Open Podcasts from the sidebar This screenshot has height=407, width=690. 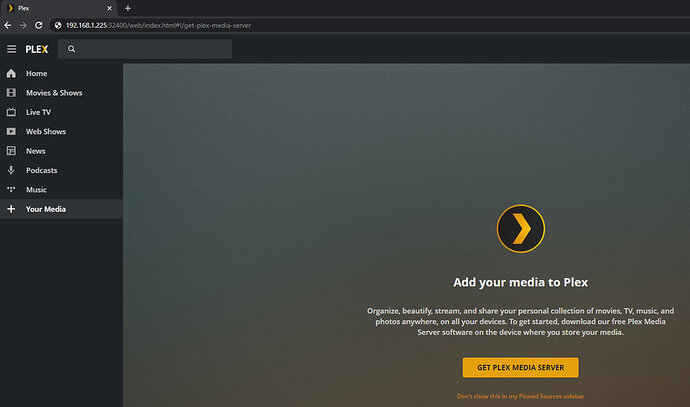click(x=41, y=170)
